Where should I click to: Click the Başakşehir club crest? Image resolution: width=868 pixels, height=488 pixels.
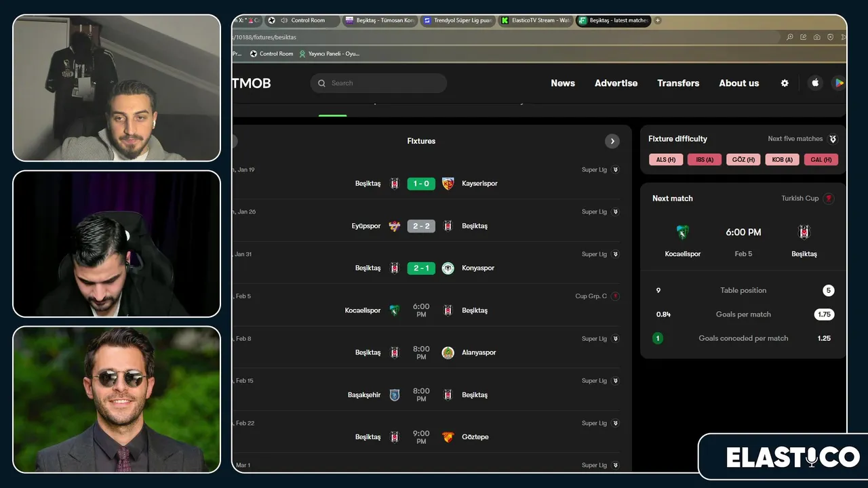tap(395, 394)
